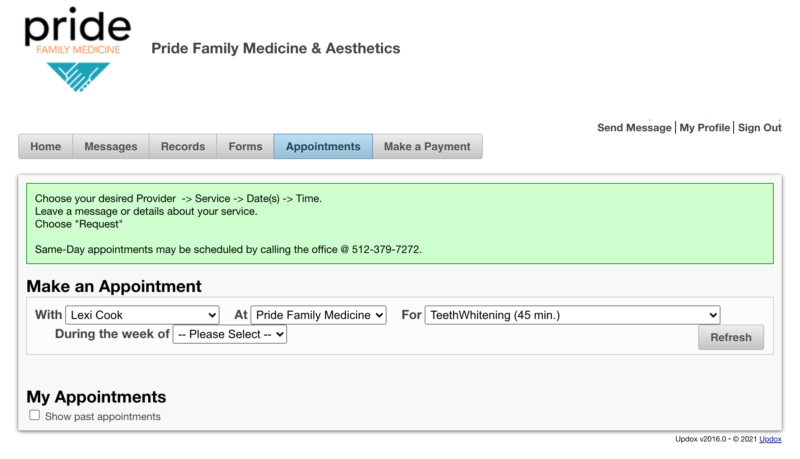
Task: Click the Make an Appointment heading
Action: click(x=114, y=286)
